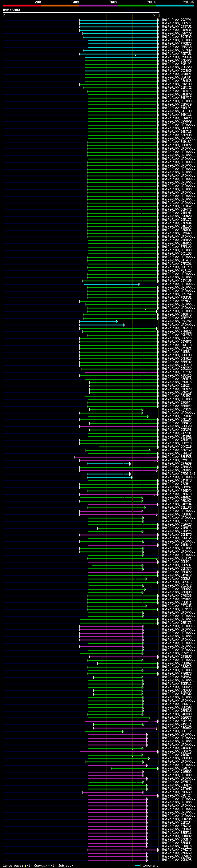Open hit UniRef100_B9RY79

(x=176, y=33)
